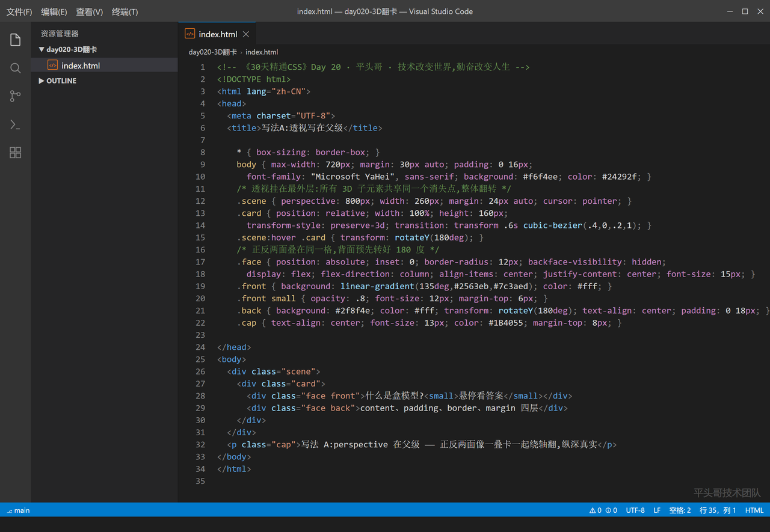Screen dimensions: 770x532
Task: Open the Run and Debug icon
Action: coord(16,124)
